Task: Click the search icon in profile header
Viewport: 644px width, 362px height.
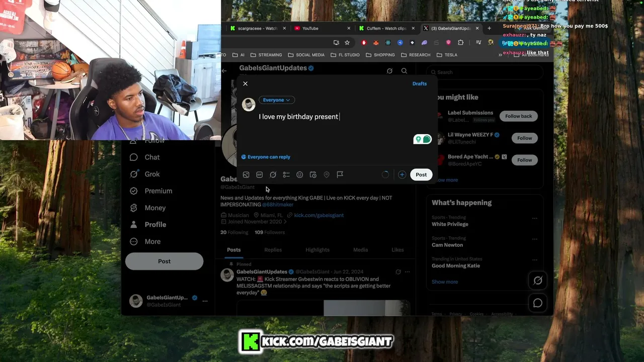Action: (x=404, y=71)
